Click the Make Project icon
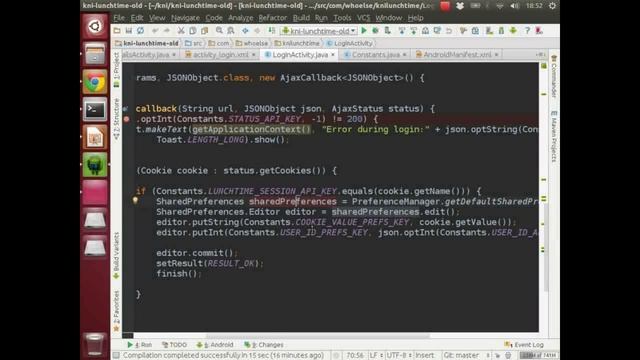Image resolution: width=640 pixels, height=360 pixels. pos(271,31)
